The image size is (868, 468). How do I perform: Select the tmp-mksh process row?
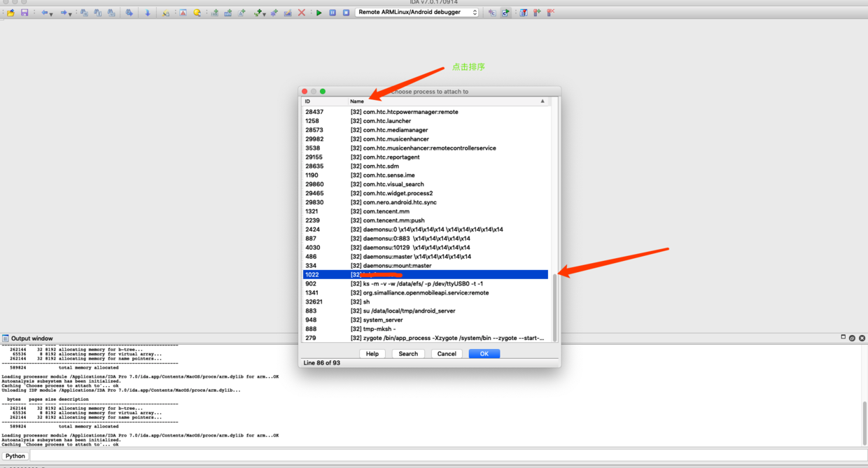pyautogui.click(x=426, y=329)
